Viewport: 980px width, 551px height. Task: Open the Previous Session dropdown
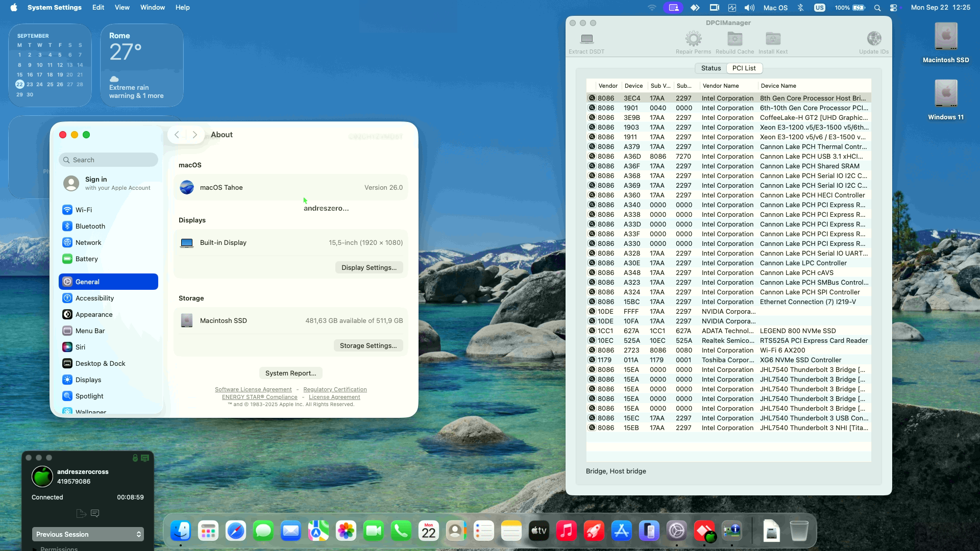[88, 534]
